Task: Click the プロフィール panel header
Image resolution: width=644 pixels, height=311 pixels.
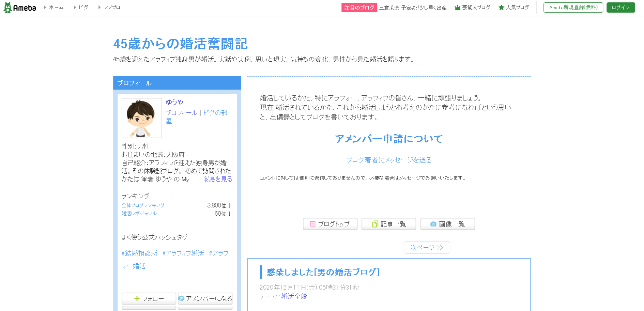Action: (x=177, y=83)
